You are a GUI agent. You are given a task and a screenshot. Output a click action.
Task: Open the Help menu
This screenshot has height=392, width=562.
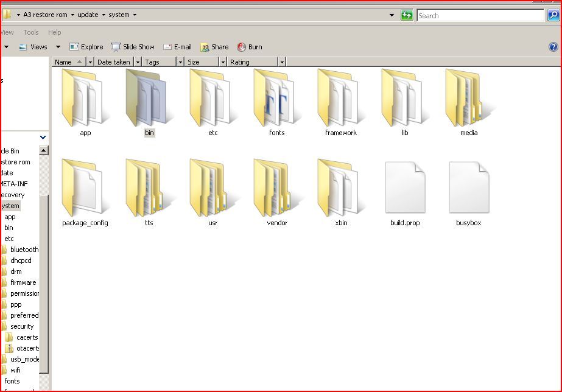[x=54, y=32]
